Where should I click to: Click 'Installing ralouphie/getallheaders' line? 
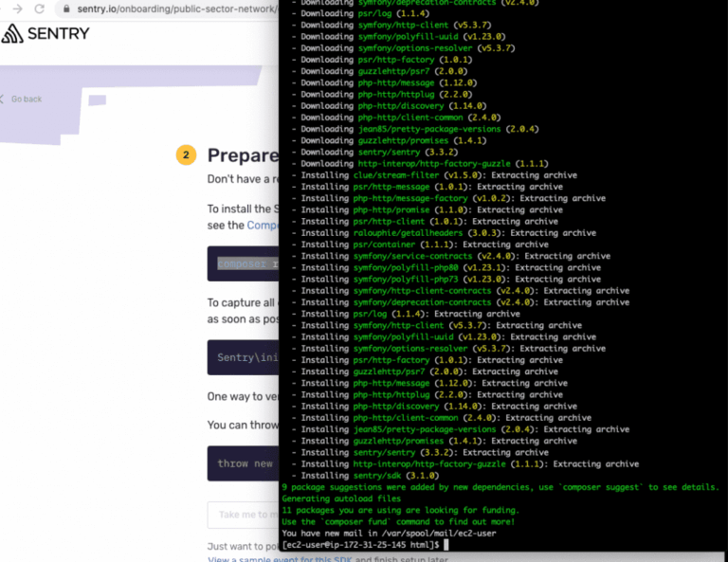pyautogui.click(x=444, y=233)
